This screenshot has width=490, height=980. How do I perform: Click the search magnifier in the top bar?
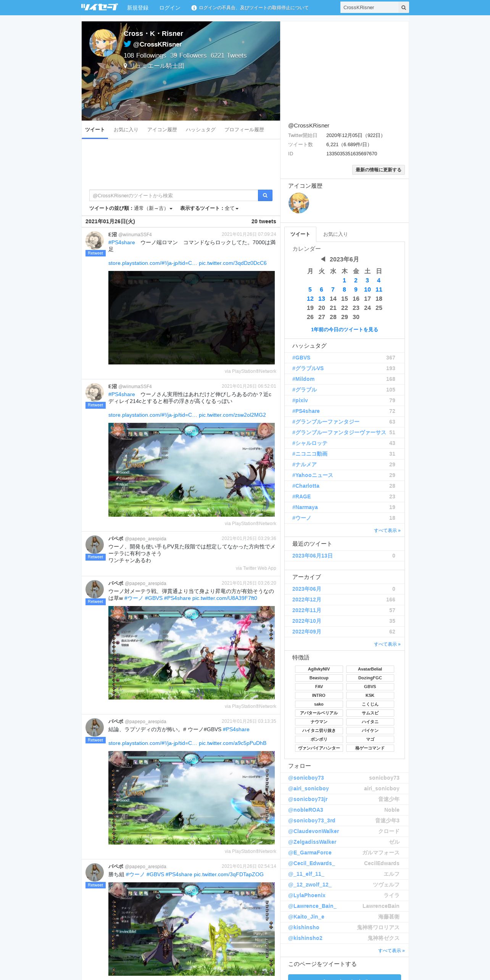tap(403, 7)
